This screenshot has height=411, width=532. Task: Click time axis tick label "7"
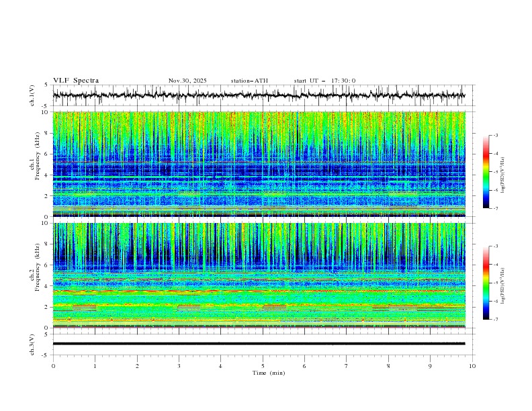[347, 366]
